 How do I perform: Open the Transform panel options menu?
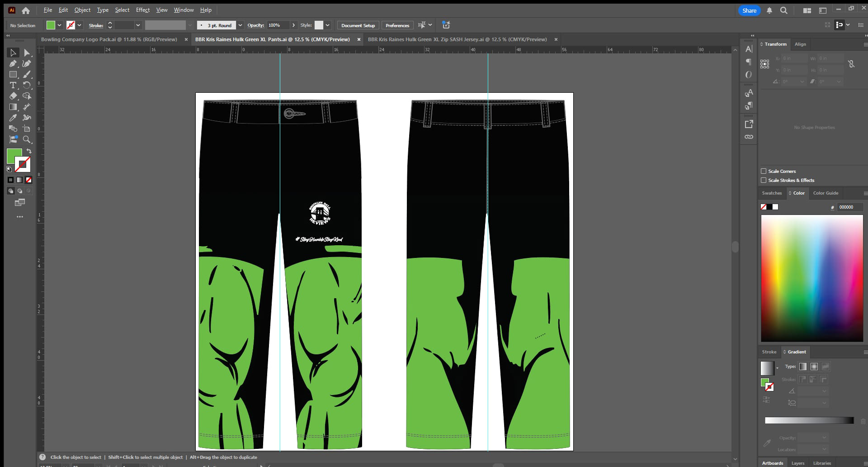[x=865, y=44]
